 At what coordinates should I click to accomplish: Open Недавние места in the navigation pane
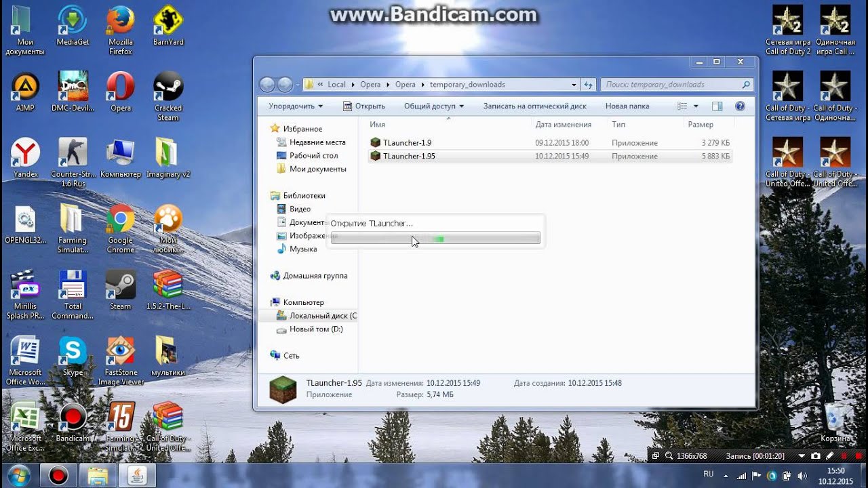pos(311,142)
